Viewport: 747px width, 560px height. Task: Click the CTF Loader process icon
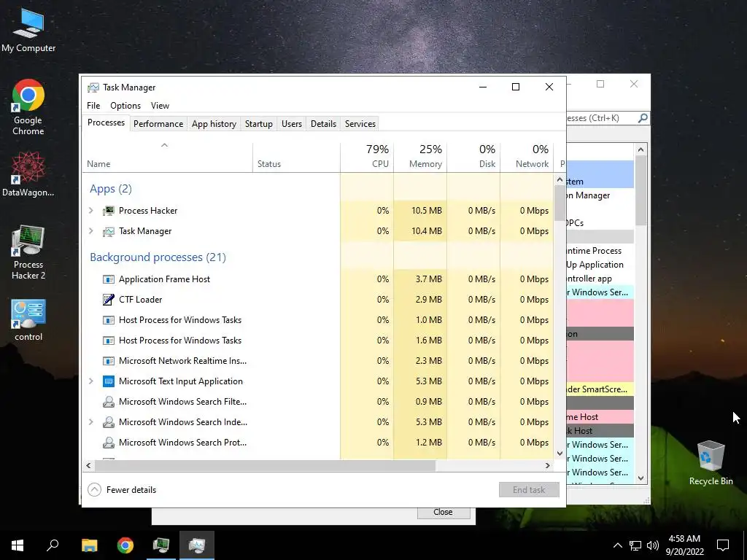pyautogui.click(x=109, y=300)
